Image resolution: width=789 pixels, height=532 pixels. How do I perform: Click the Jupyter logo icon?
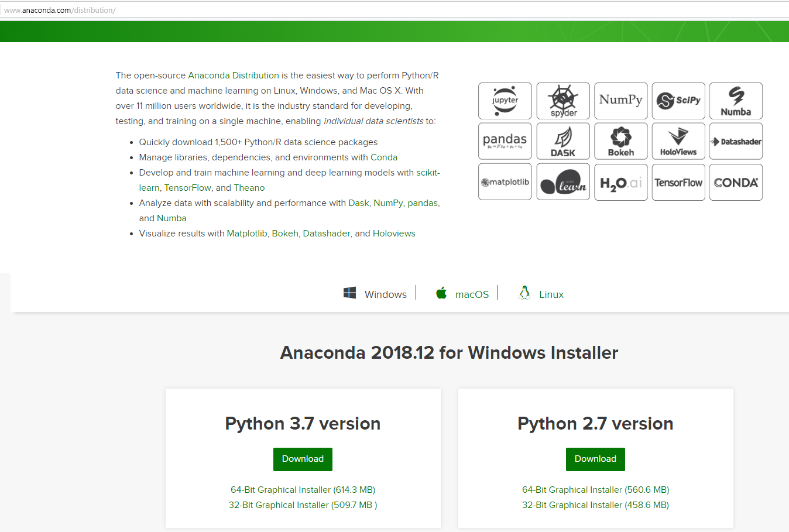coord(505,101)
